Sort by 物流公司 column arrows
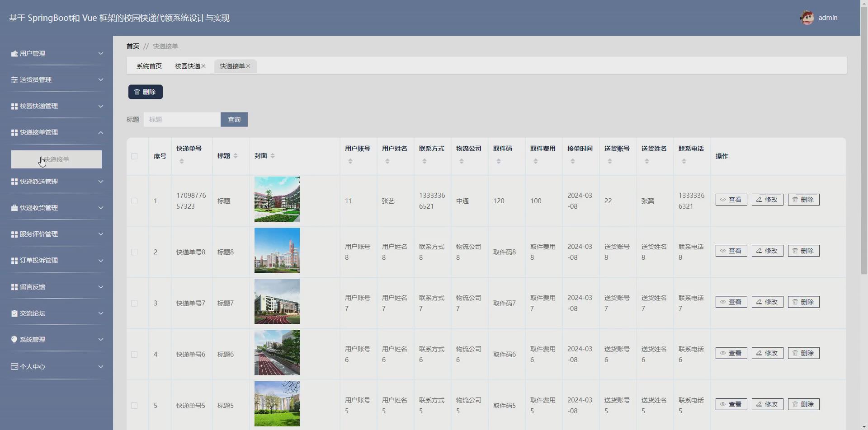This screenshot has height=430, width=868. [462, 161]
